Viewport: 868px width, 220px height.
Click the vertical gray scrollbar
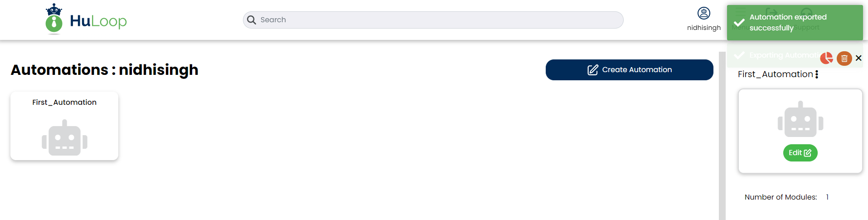click(x=722, y=136)
